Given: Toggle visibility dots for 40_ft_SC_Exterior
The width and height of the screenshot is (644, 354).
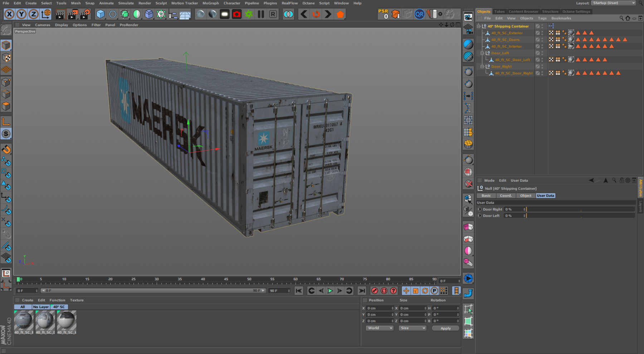Looking at the screenshot, I should (x=542, y=33).
